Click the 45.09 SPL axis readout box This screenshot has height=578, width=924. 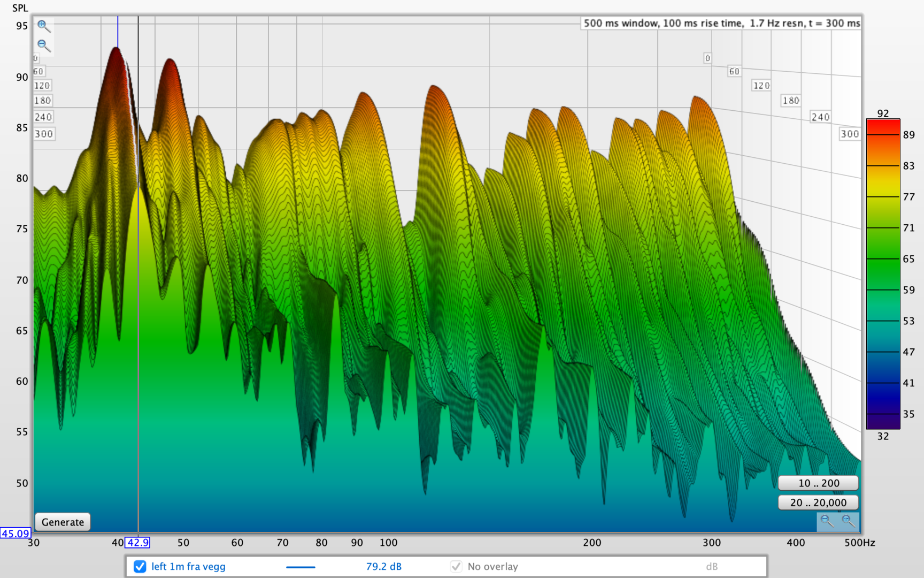click(x=15, y=533)
